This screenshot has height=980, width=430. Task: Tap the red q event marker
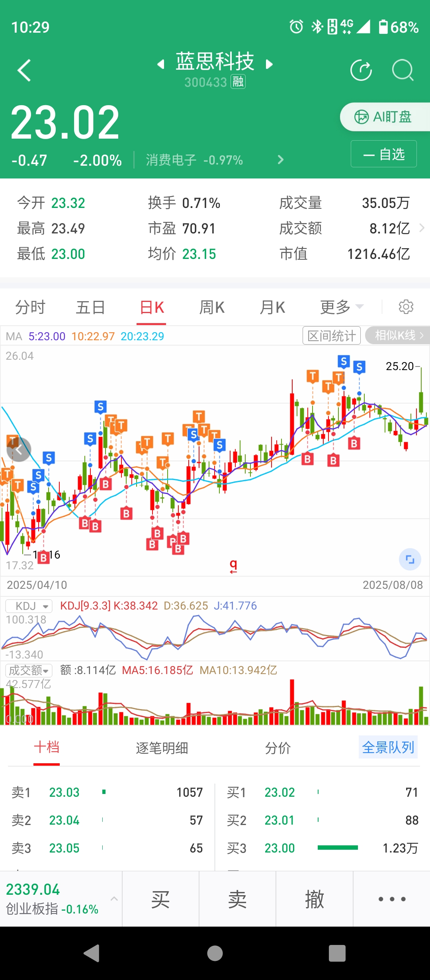click(233, 566)
